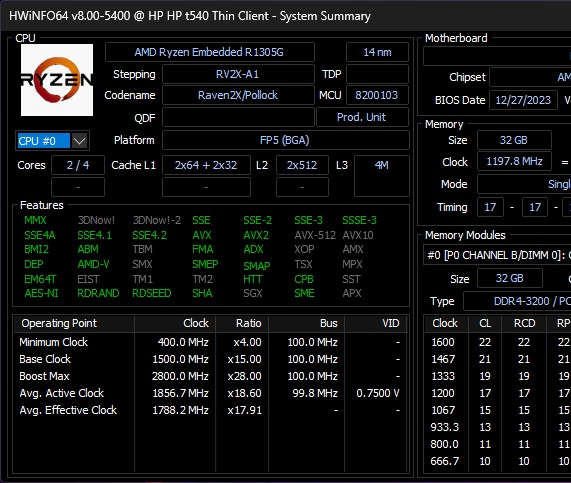Click the BIOS Date value 12/27/2023
Image resolution: width=571 pixels, height=483 pixels.
point(523,100)
